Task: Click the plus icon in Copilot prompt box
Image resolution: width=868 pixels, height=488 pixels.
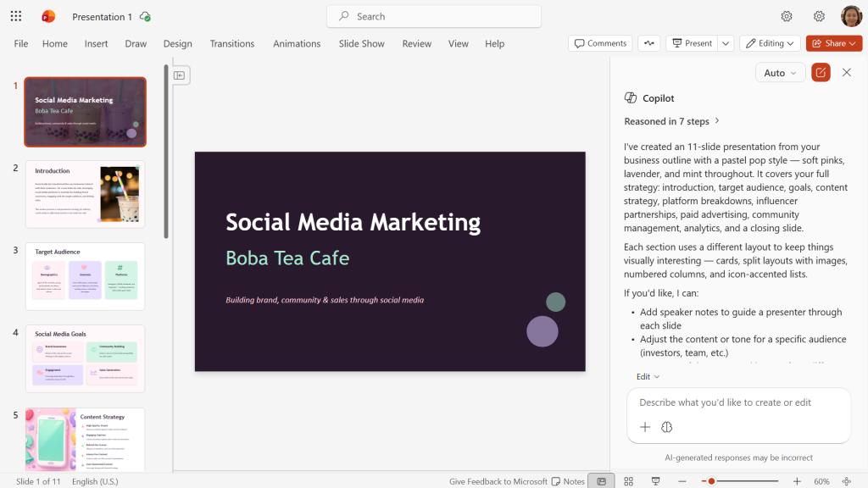Action: coord(645,427)
